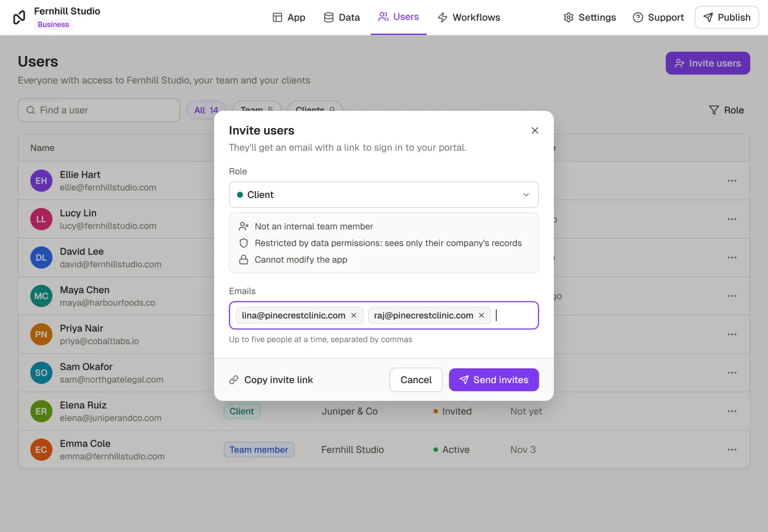
Task: Click the Business plan badge
Action: [x=53, y=24]
